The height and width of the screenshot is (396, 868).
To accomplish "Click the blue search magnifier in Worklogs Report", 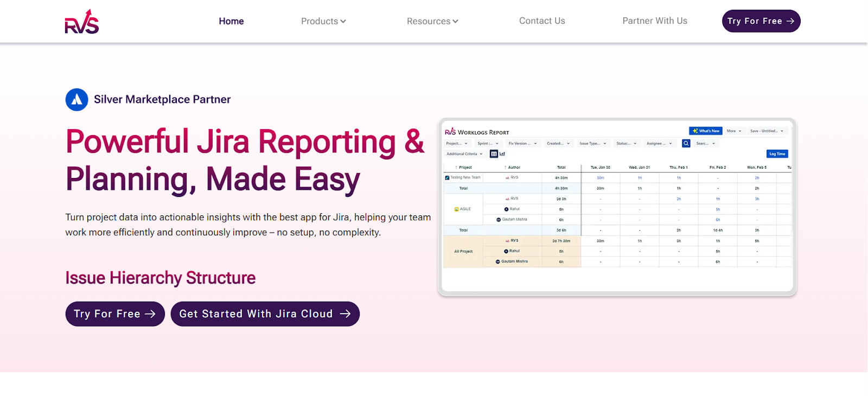I will click(686, 143).
